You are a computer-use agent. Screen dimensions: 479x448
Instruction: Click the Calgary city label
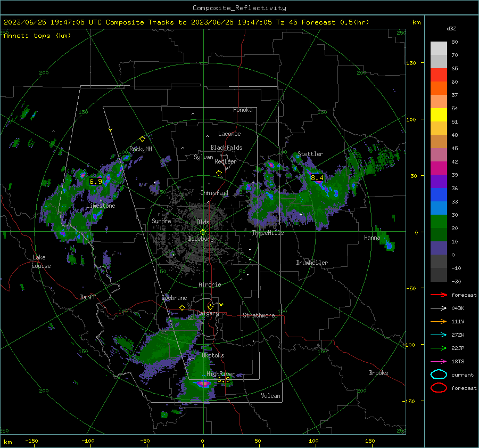pyautogui.click(x=208, y=313)
